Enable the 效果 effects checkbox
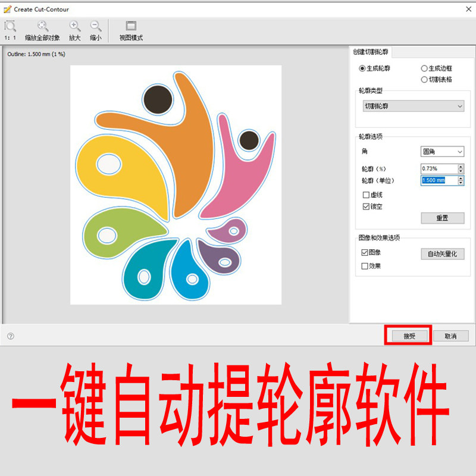Screen dimensions: 476x476 tap(365, 266)
